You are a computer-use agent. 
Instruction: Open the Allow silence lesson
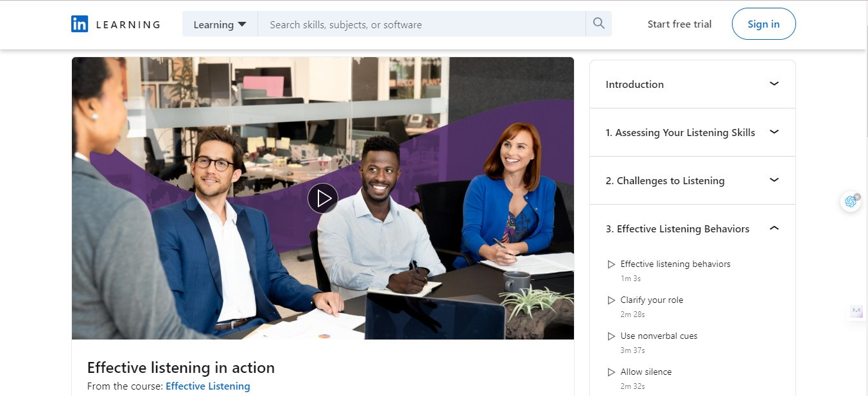[x=646, y=372]
